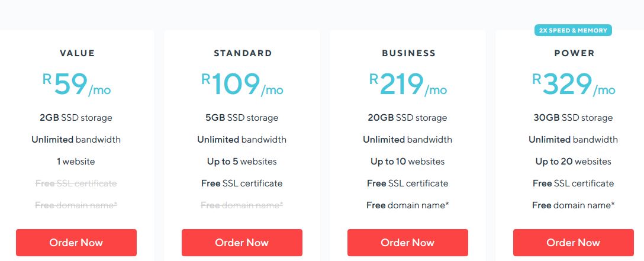
Task: Click Up to 10 websites text
Action: [x=407, y=162]
